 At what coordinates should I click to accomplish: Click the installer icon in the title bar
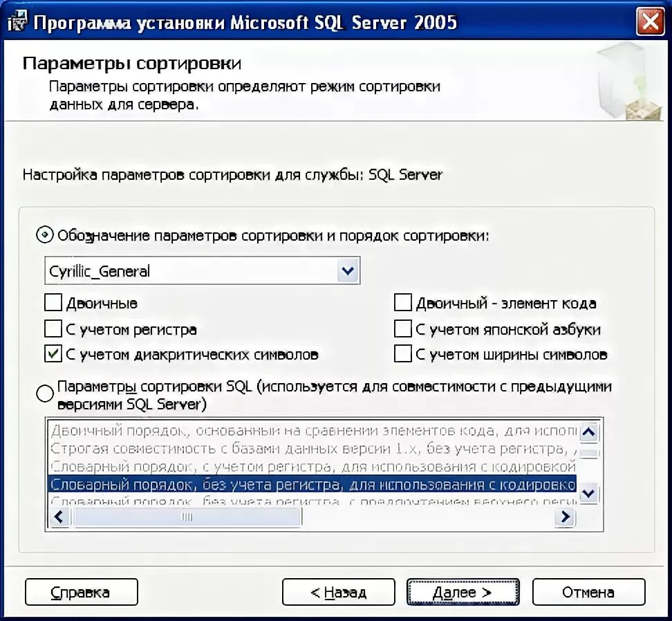click(17, 21)
